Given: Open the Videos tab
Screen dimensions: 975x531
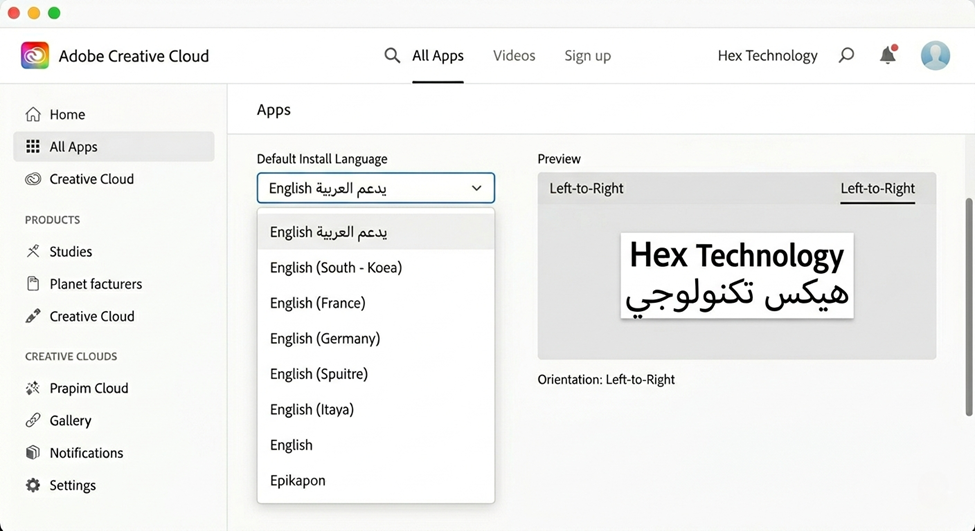Looking at the screenshot, I should 514,55.
